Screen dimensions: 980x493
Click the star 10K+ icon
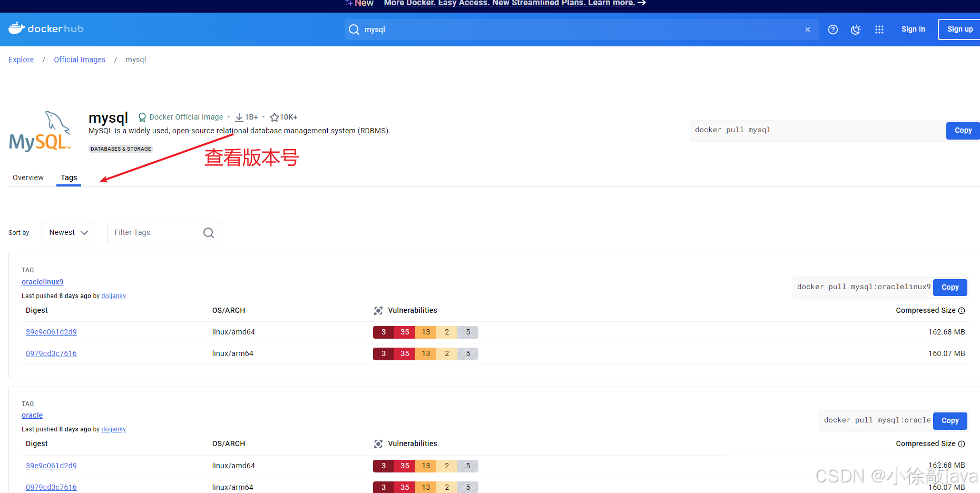[x=274, y=117]
